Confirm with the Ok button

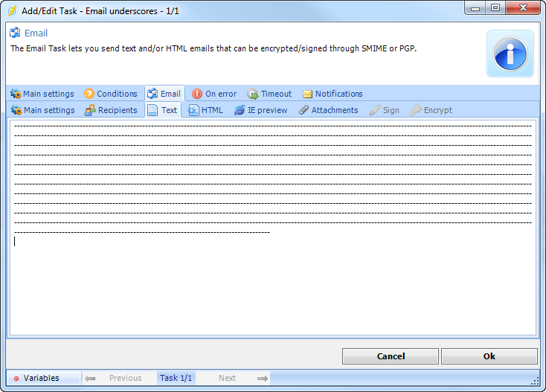(x=489, y=356)
